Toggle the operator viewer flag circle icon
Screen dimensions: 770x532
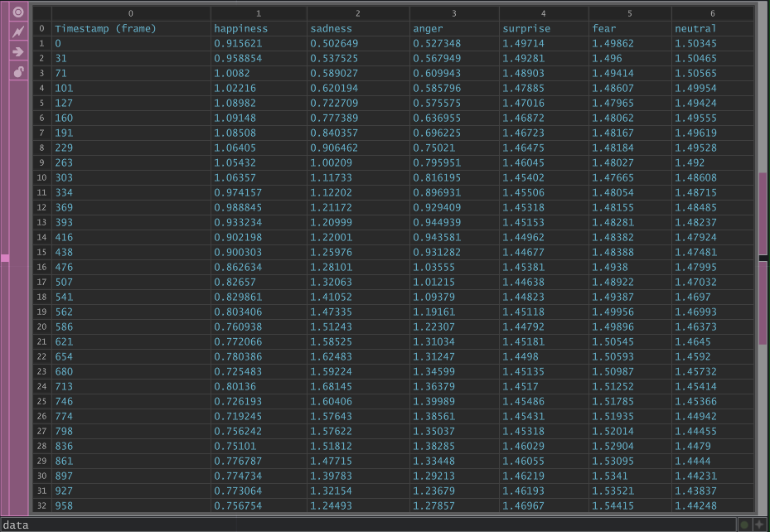pyautogui.click(x=18, y=12)
